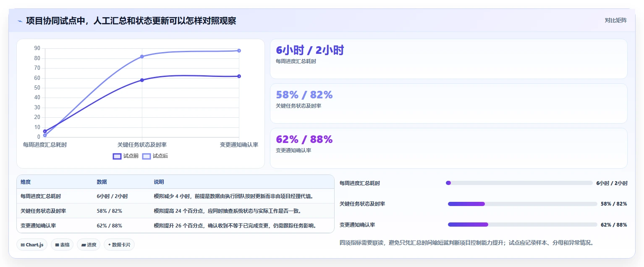Screen dimensions: 644x267
Task: Click the title icon before 项目协同试点中
Action: [x=20, y=21]
